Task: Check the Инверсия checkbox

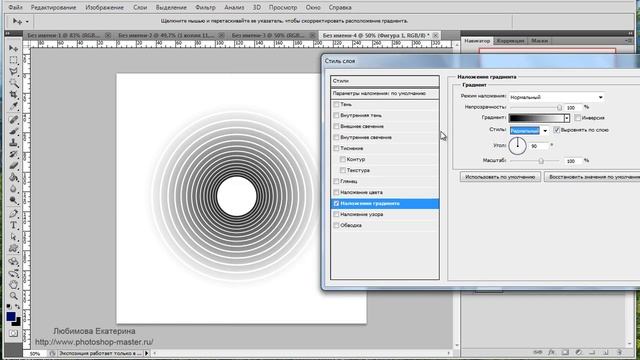Action: [x=578, y=118]
